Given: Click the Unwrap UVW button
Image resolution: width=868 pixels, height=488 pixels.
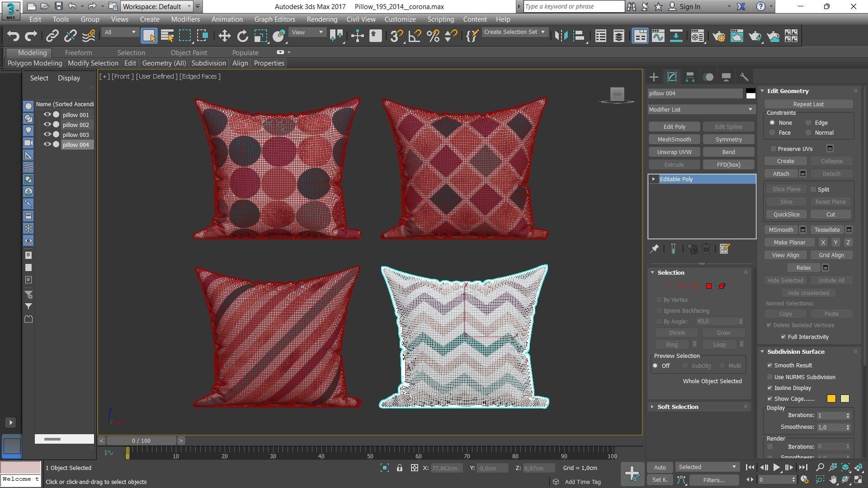Looking at the screenshot, I should pos(674,152).
